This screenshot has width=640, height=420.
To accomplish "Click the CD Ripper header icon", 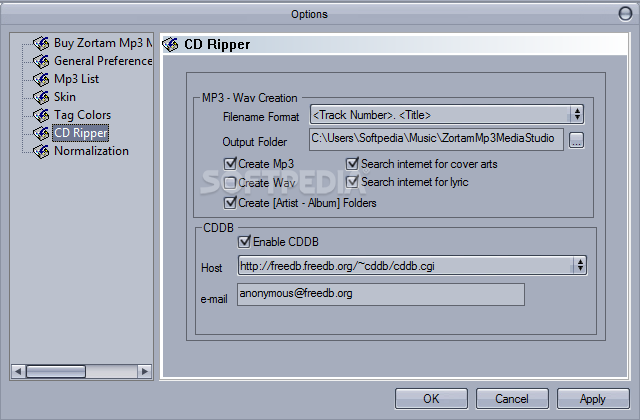I will 171,44.
